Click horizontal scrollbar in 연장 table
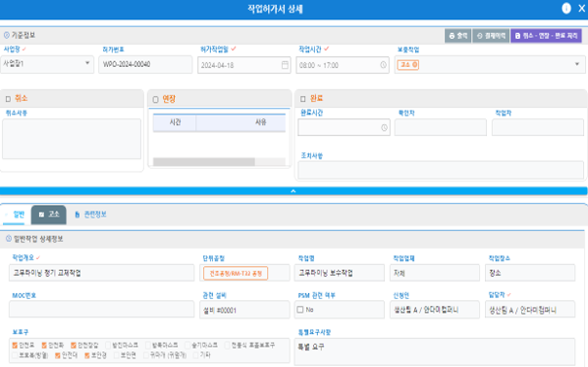This screenshot has width=588, height=367. (x=204, y=162)
